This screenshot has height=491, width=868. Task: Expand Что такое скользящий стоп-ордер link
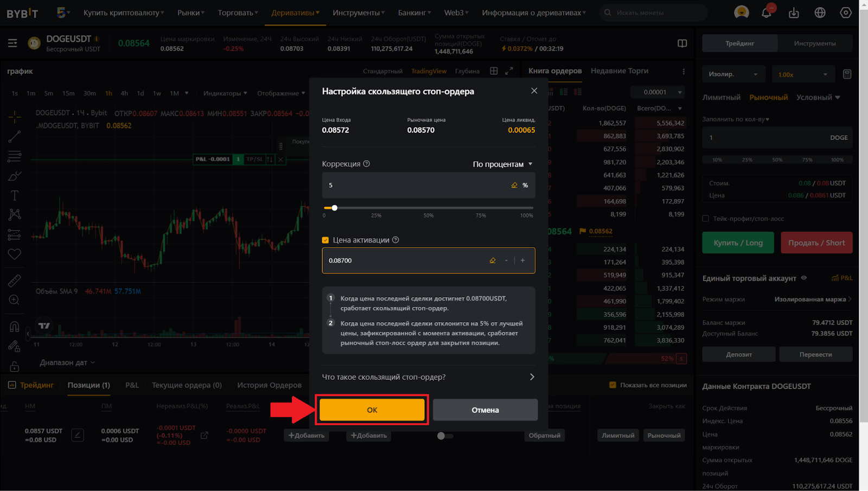pos(429,377)
